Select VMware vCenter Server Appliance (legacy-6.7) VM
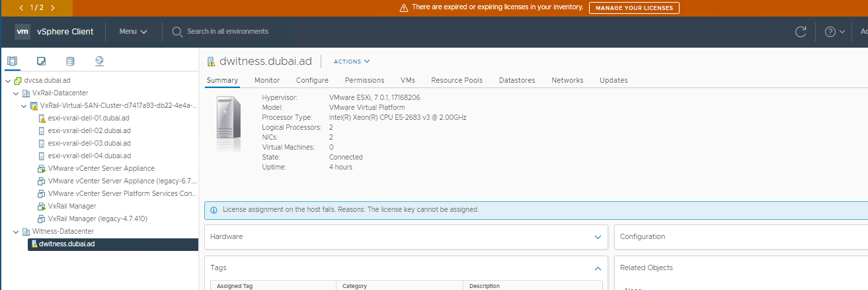 pyautogui.click(x=123, y=181)
